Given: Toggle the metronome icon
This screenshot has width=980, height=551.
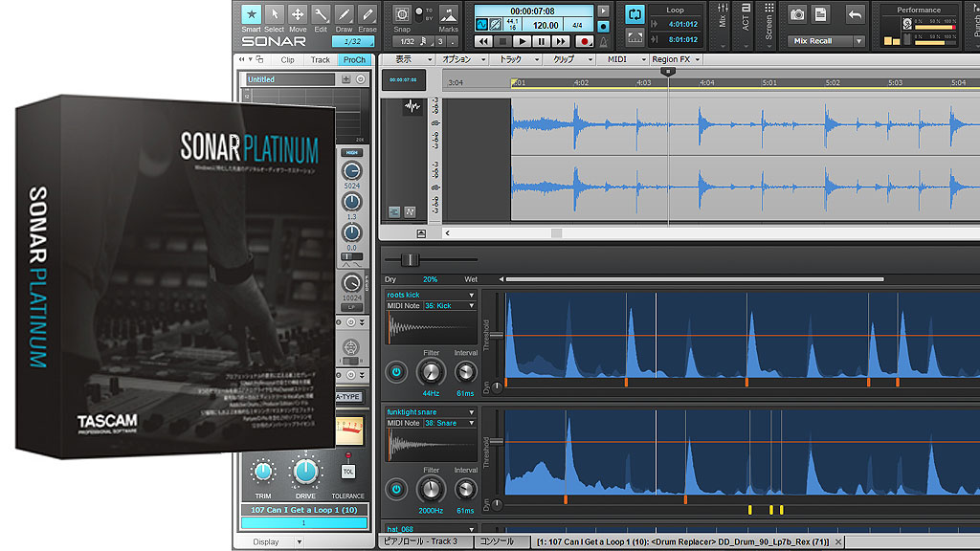Looking at the screenshot, I should click(x=603, y=41).
